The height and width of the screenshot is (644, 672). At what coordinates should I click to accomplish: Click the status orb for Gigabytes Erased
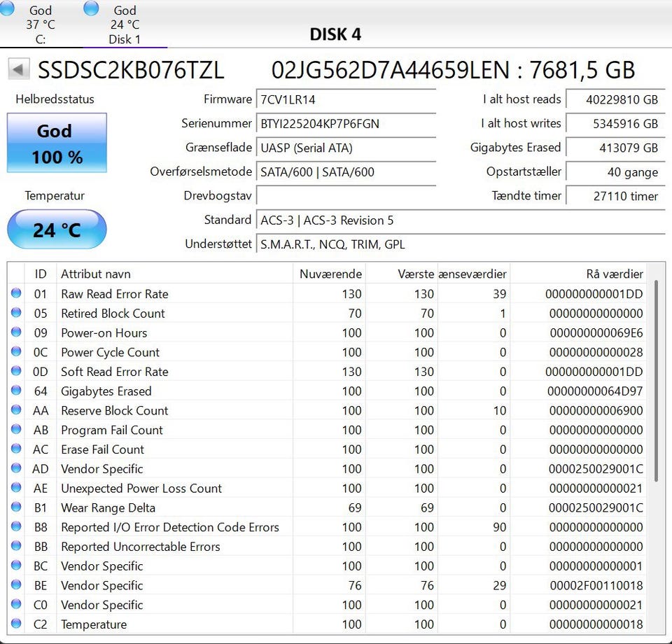[16, 391]
